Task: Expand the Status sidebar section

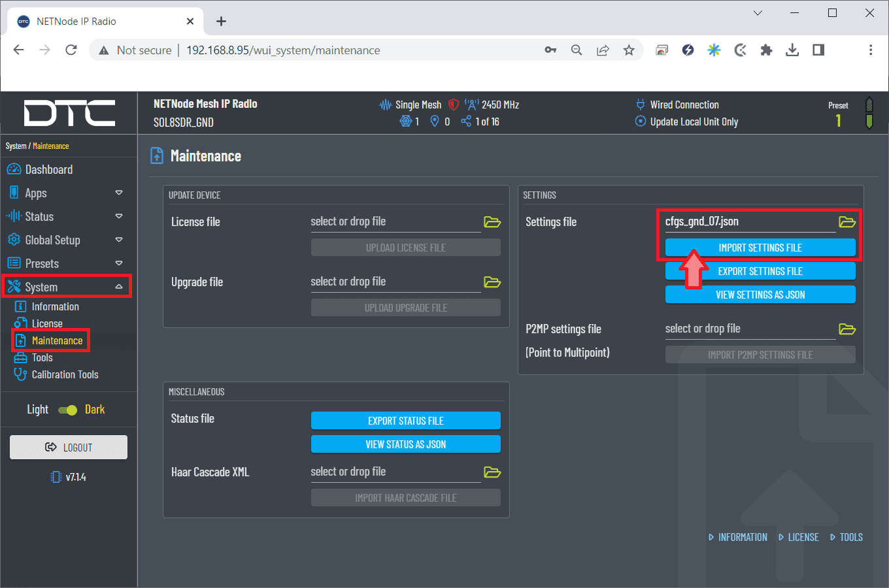Action: [x=119, y=217]
